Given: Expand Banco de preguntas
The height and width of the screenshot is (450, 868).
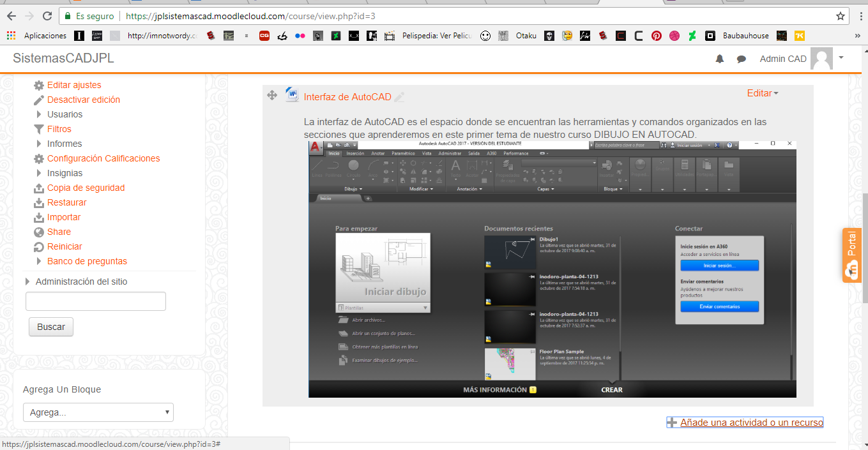Looking at the screenshot, I should 40,261.
